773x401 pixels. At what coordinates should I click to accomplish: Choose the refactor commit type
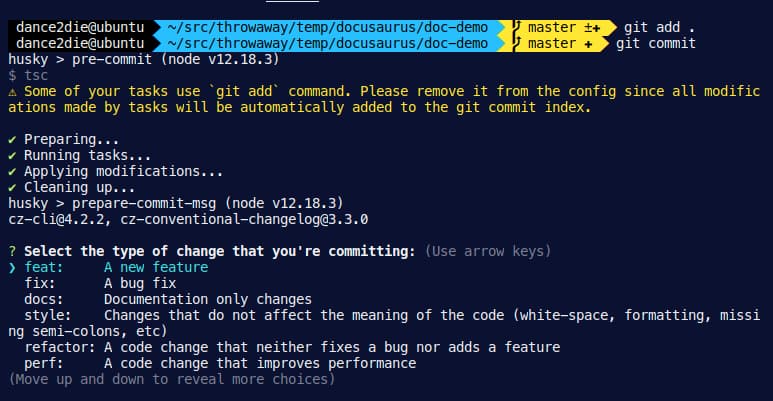point(56,347)
